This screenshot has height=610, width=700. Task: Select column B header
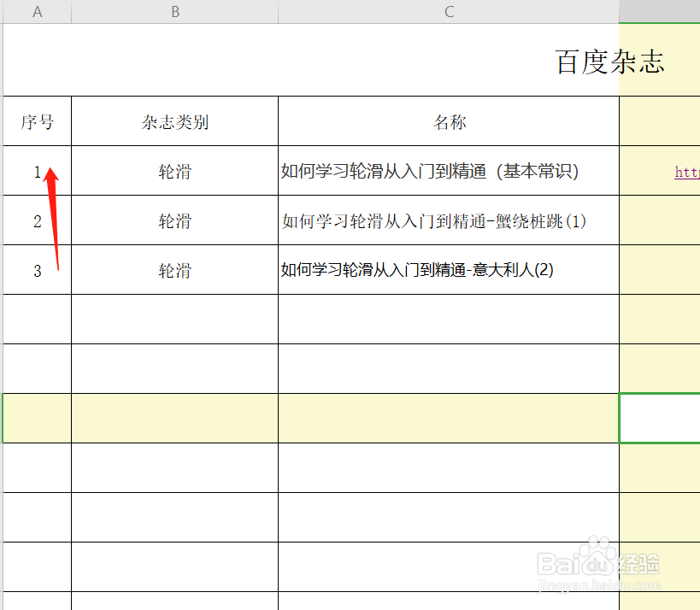coord(175,12)
